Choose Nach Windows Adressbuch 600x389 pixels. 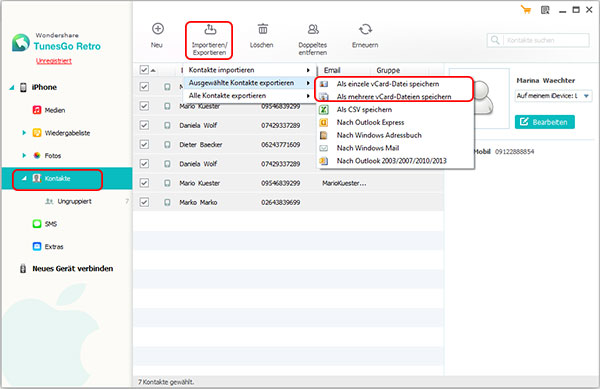[x=395, y=135]
